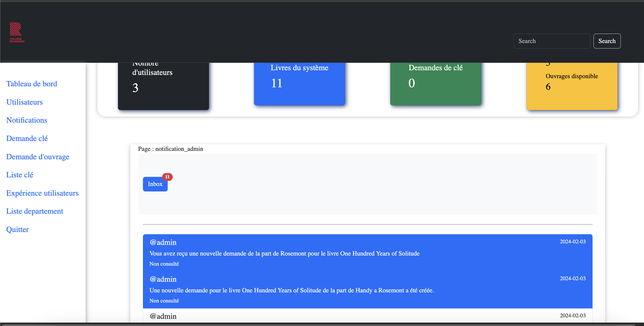Screen dimensions: 644x326
Task: Open Demande d'ouvrage
Action: click(x=38, y=157)
